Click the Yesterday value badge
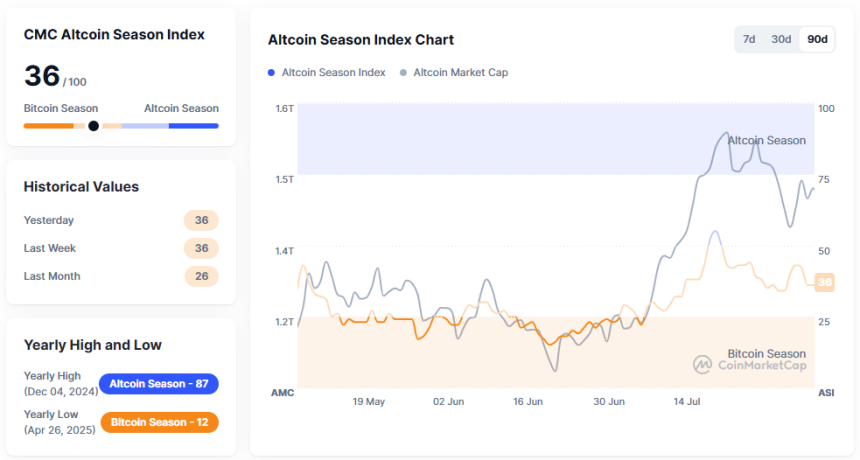The width and height of the screenshot is (860, 460). tap(201, 220)
